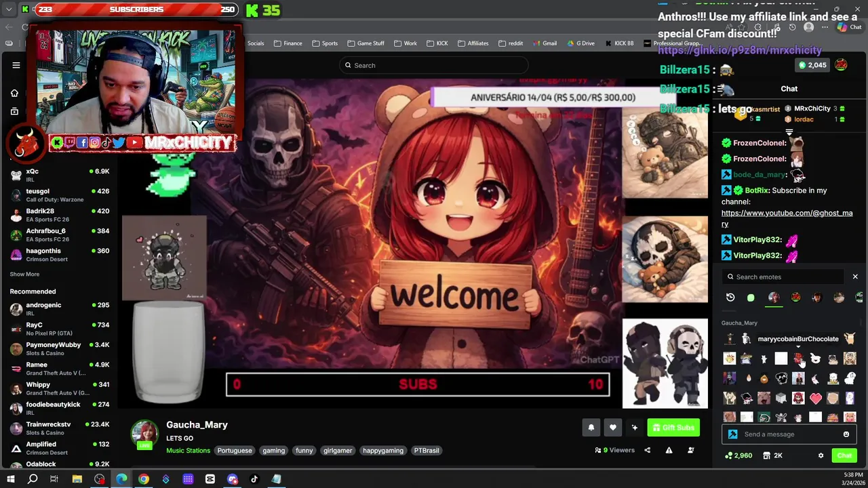Click the gaming tag

274,450
